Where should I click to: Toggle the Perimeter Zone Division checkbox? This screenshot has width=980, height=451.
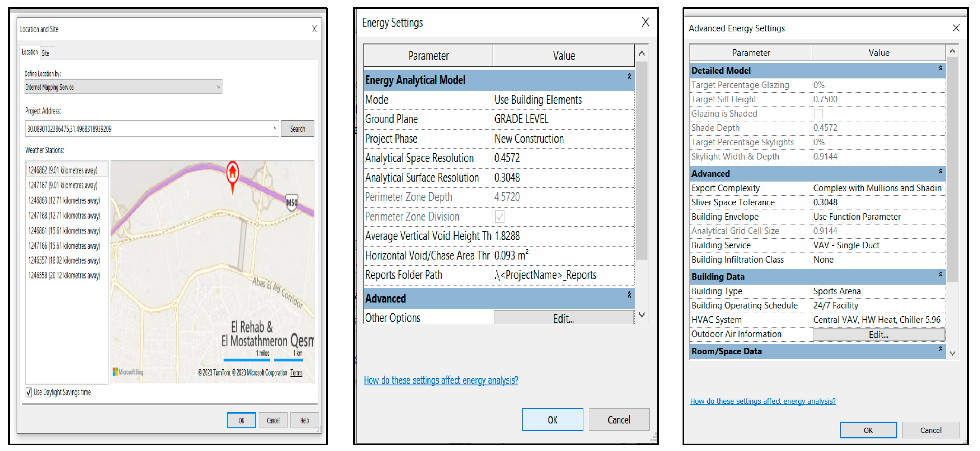(x=499, y=217)
